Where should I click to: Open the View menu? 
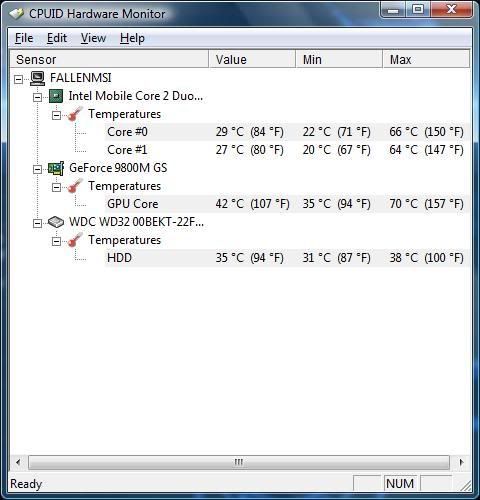click(x=93, y=38)
